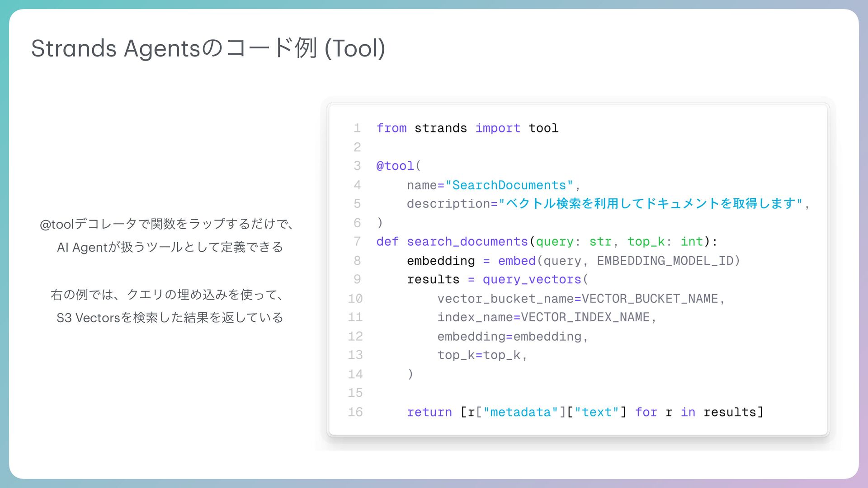Click the '@tool' decorator in the code
868x488 pixels.
(x=395, y=166)
